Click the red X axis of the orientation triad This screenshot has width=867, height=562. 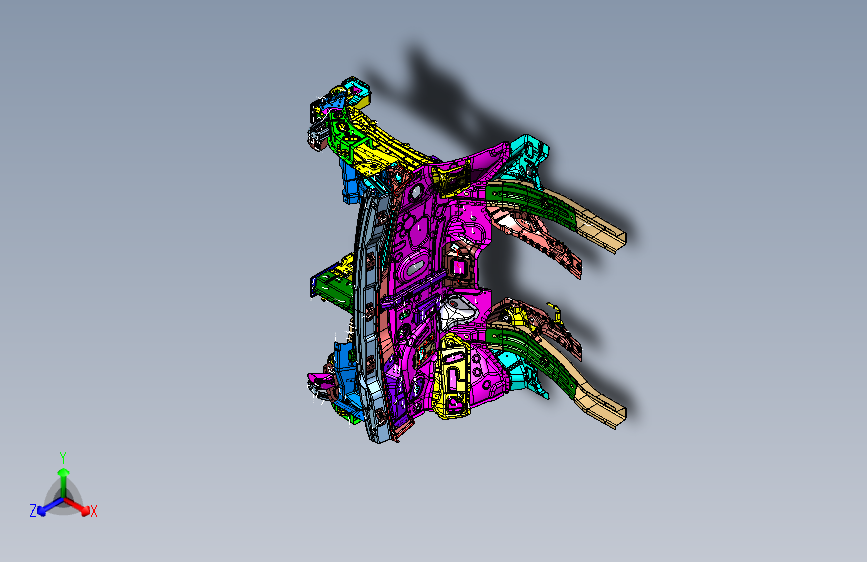coord(77,506)
